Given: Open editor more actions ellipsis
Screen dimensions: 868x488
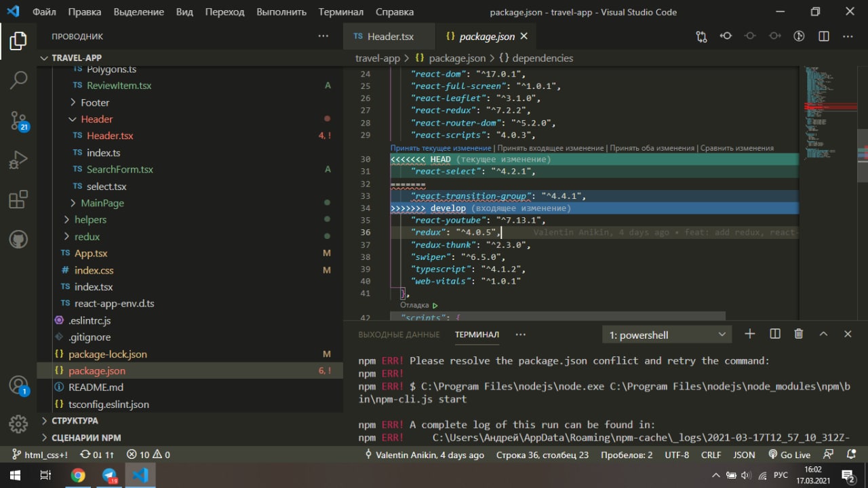Looking at the screenshot, I should (848, 36).
